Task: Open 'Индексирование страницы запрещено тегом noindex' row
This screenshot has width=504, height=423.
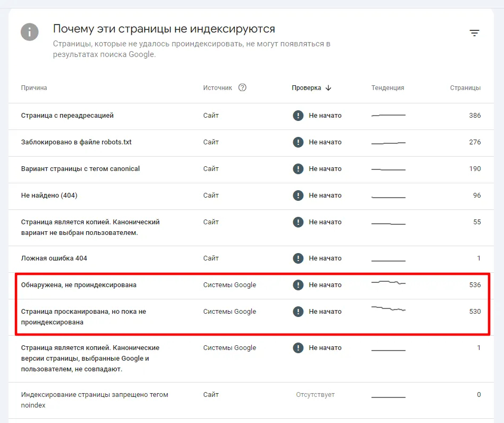Action: (x=251, y=400)
